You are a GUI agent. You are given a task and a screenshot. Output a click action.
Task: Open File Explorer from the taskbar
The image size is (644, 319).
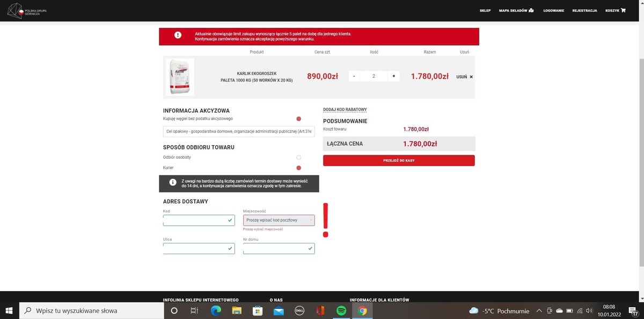[x=237, y=310]
